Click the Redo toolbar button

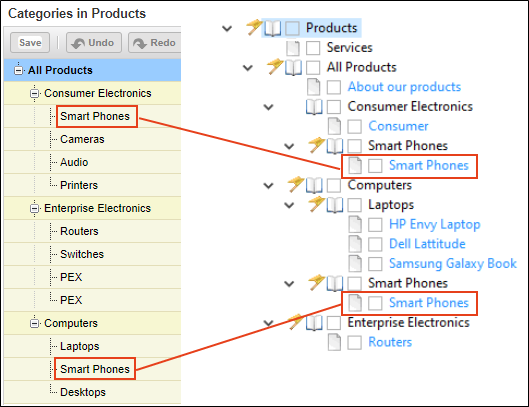point(155,43)
